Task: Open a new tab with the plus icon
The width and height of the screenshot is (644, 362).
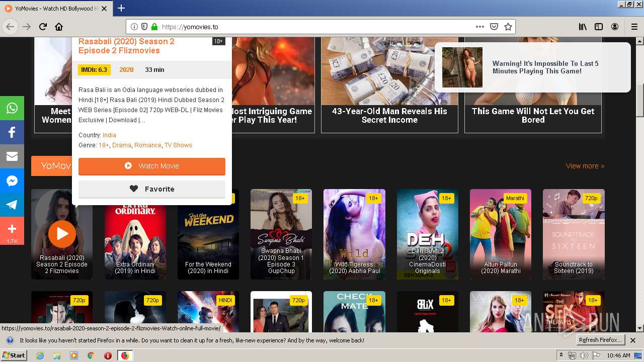Action: pos(121,8)
